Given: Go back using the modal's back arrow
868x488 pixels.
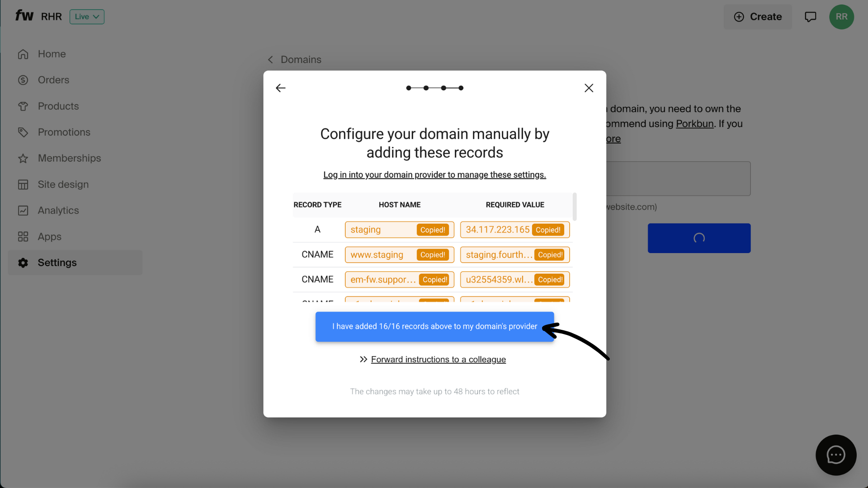Looking at the screenshot, I should tap(280, 88).
